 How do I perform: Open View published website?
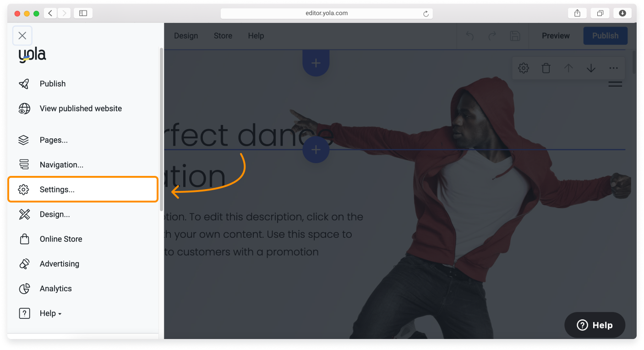(x=81, y=109)
